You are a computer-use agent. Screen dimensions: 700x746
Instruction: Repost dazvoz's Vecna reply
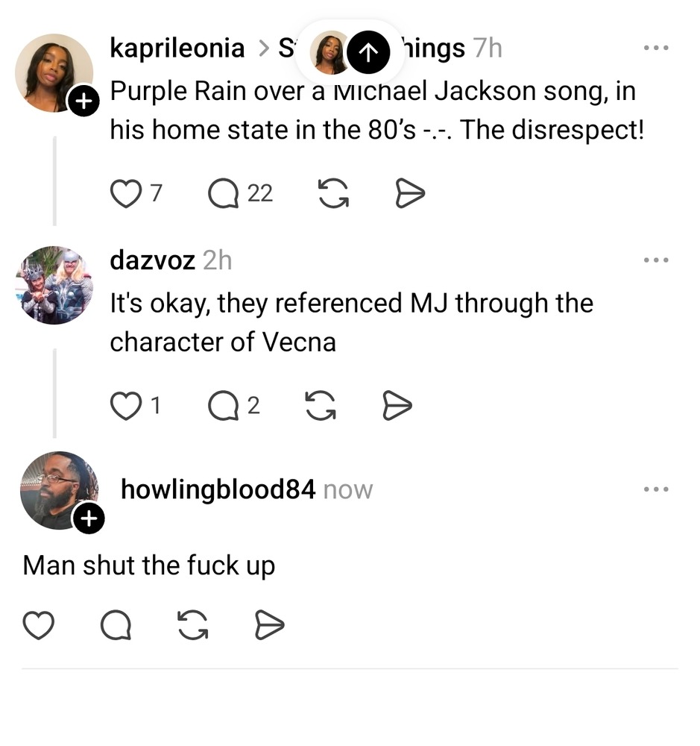coord(321,406)
